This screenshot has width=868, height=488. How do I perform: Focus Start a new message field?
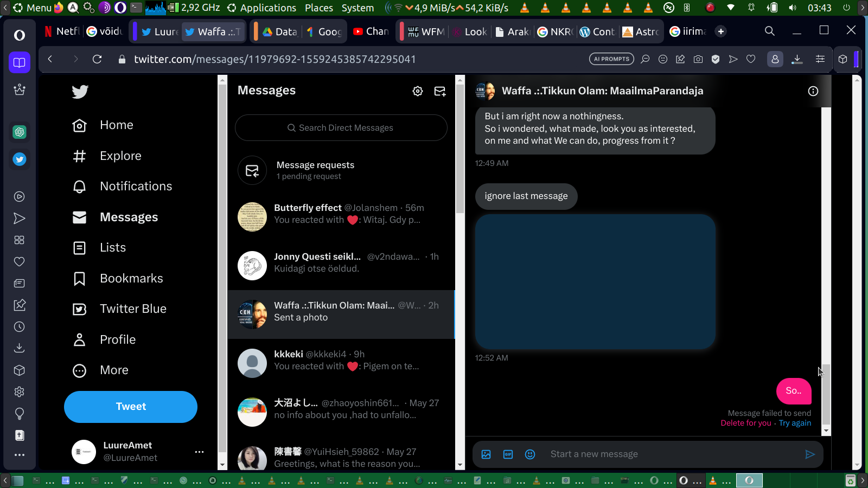pyautogui.click(x=673, y=454)
